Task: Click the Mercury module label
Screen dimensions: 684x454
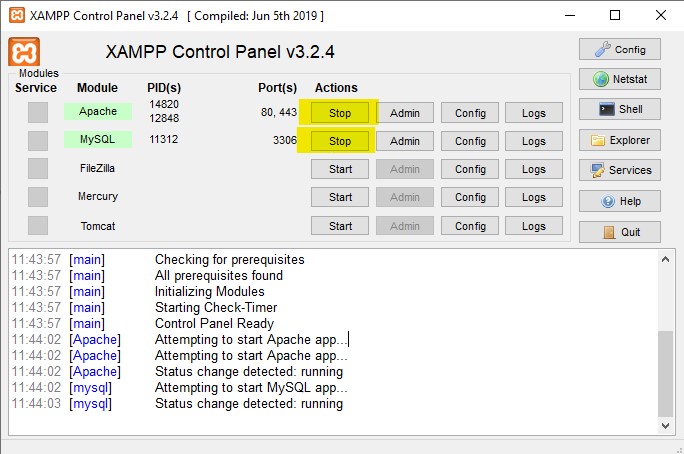Action: 98,196
